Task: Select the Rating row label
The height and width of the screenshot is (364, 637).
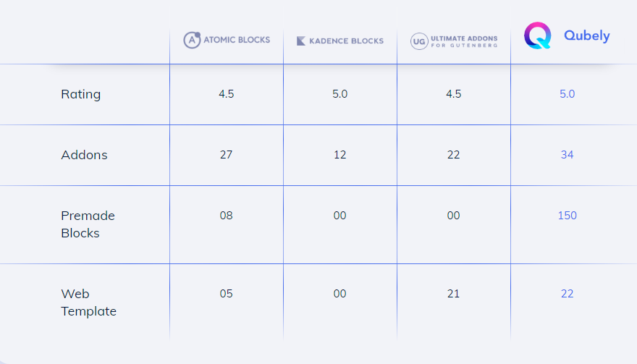Action: [x=81, y=94]
